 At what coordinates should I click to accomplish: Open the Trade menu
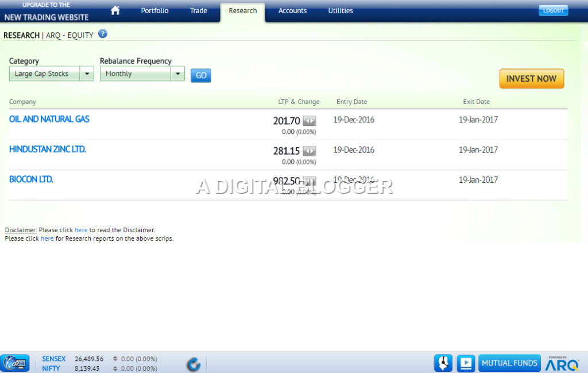pos(199,10)
